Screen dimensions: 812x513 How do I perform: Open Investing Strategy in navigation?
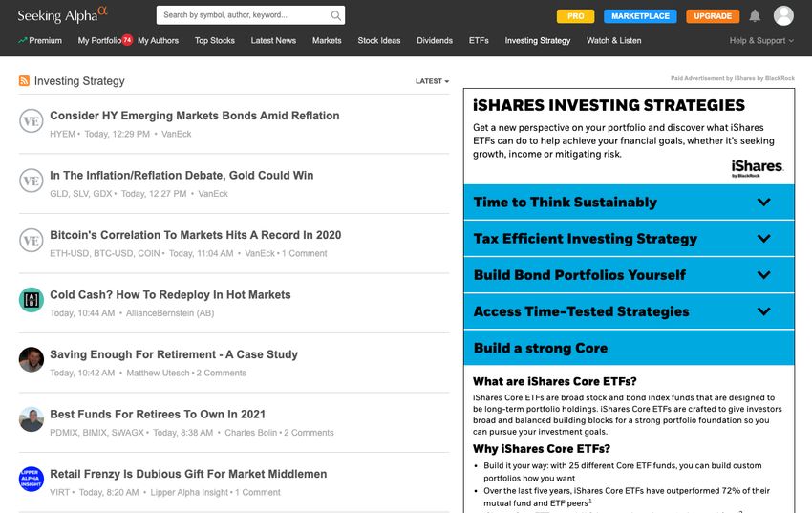538,40
